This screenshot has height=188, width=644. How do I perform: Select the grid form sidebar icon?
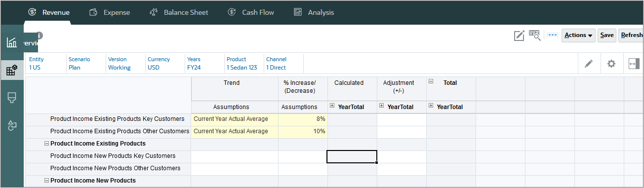point(11,71)
